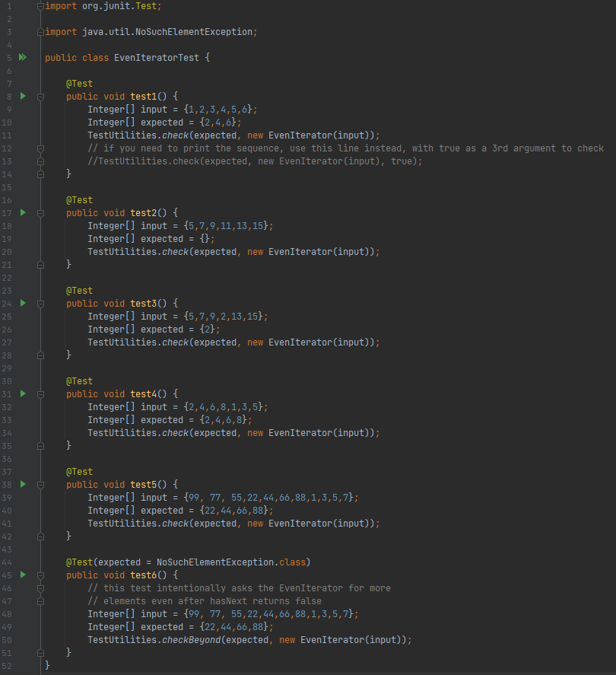The width and height of the screenshot is (616, 675).
Task: Run all tests in EvenIteratorTest class
Action: [x=21, y=57]
